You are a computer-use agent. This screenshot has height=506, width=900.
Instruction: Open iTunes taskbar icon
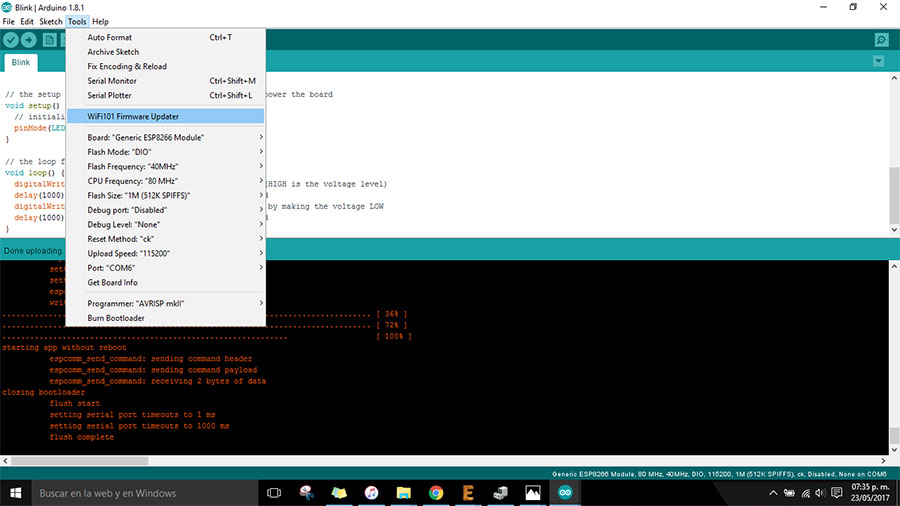371,493
